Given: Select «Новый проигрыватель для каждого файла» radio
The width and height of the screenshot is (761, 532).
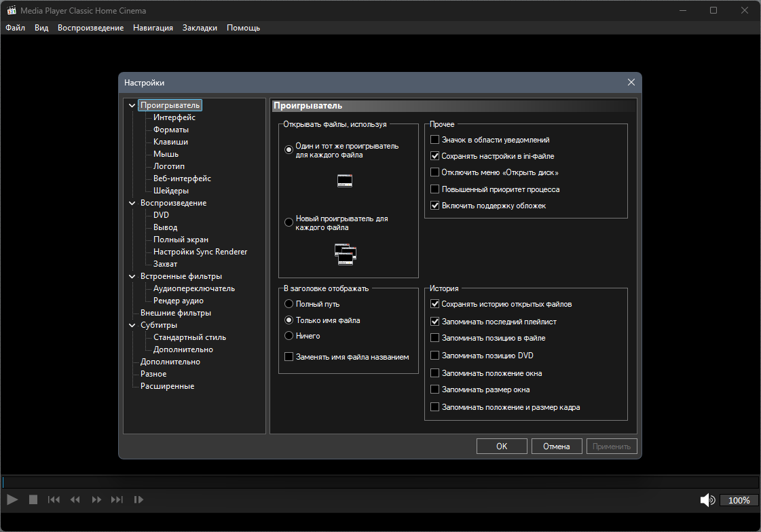Looking at the screenshot, I should tap(289, 223).
